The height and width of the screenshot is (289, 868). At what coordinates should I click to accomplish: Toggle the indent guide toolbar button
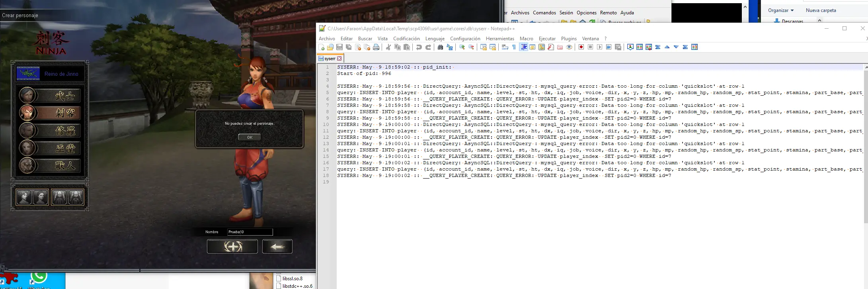(524, 47)
